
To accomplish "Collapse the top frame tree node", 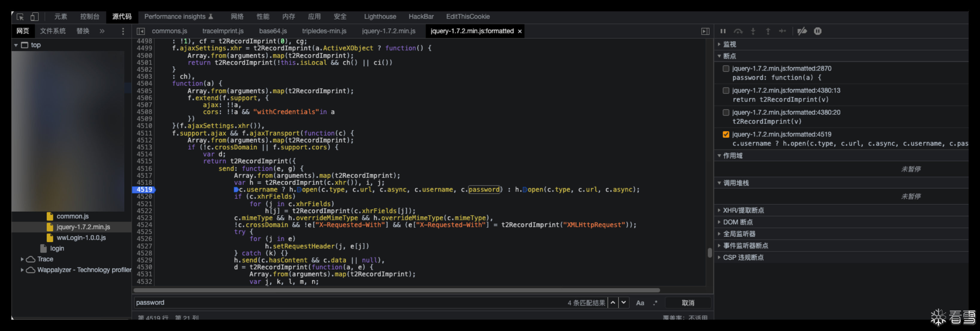I will 16,45.
